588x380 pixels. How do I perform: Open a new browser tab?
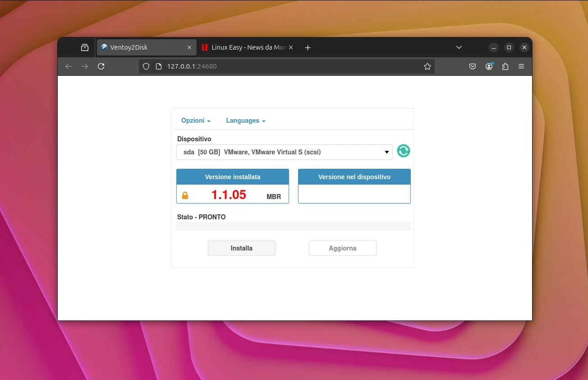coord(308,47)
